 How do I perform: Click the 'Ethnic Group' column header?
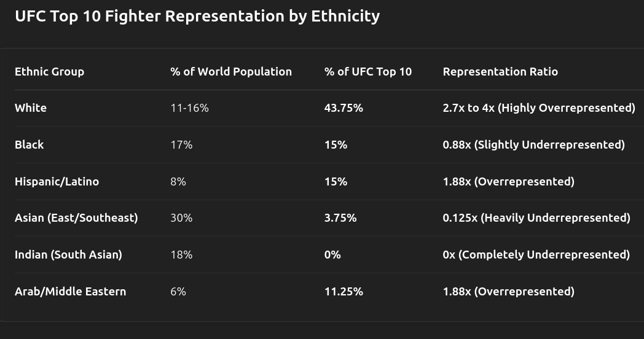point(49,71)
